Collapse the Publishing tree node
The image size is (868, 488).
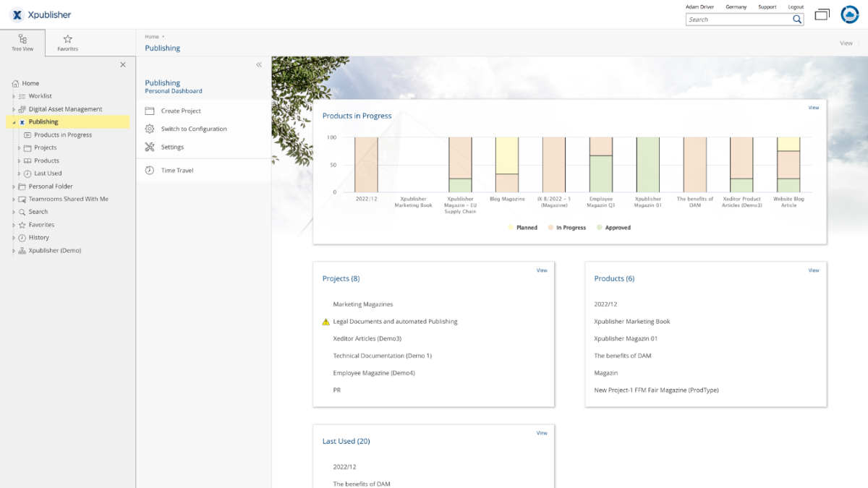[x=13, y=122]
